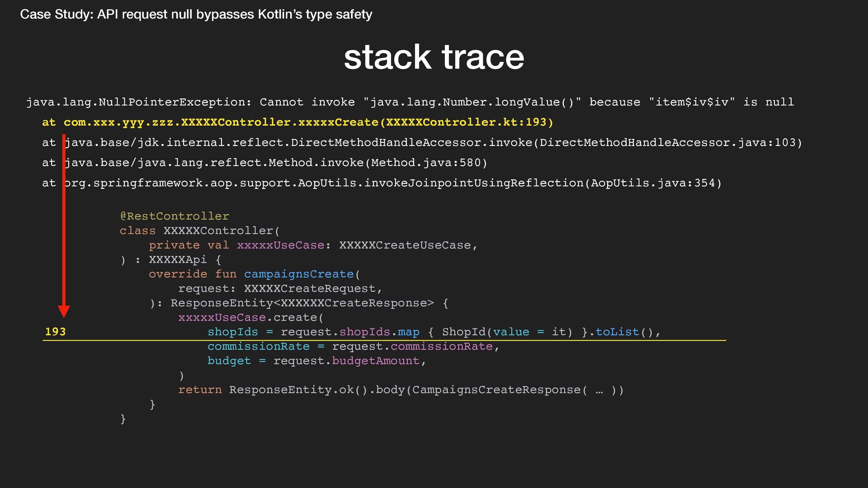Screen dimensions: 868x488
Task: Click the red downward arrow head
Action: coord(64,311)
